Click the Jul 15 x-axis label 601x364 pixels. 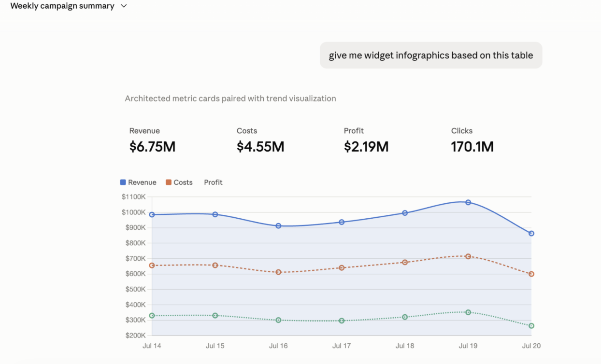[x=215, y=346]
